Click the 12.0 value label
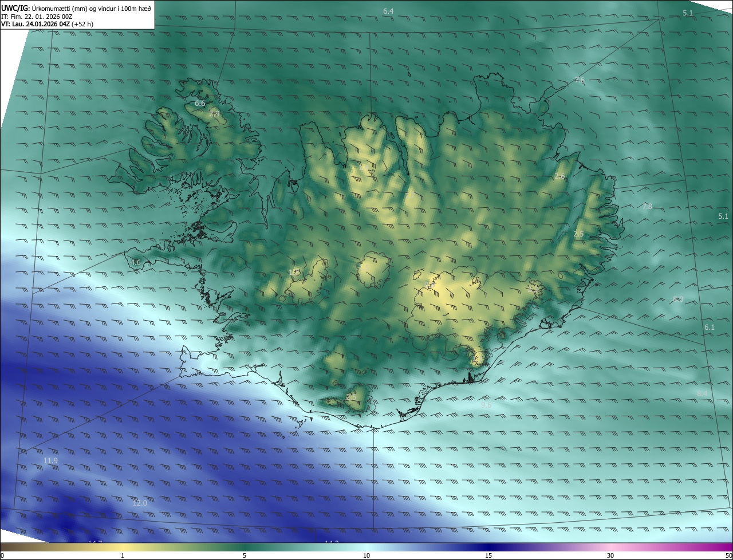The image size is (733, 560). point(140,503)
